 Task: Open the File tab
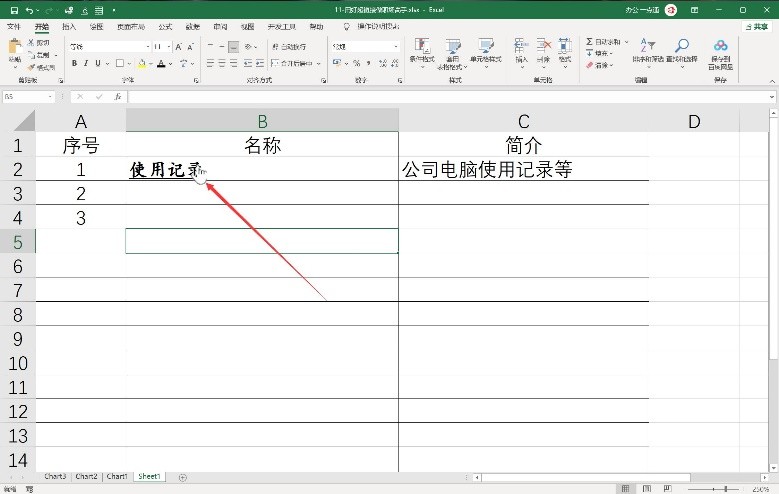coord(14,26)
